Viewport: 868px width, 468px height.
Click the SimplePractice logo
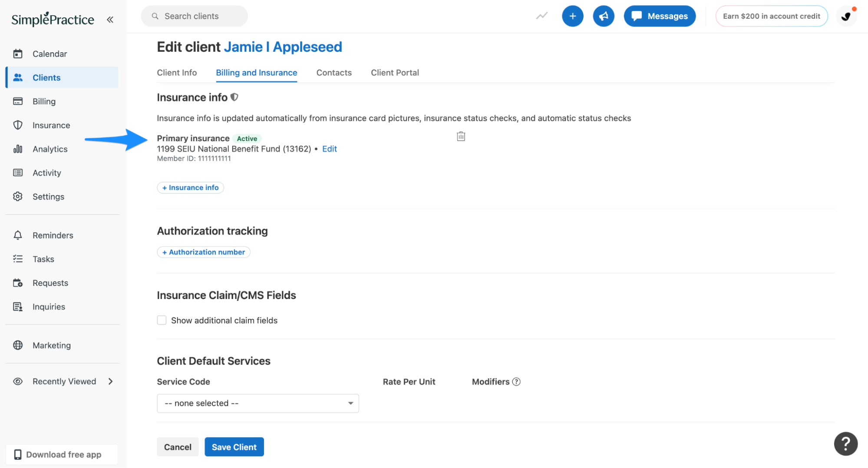pos(53,20)
